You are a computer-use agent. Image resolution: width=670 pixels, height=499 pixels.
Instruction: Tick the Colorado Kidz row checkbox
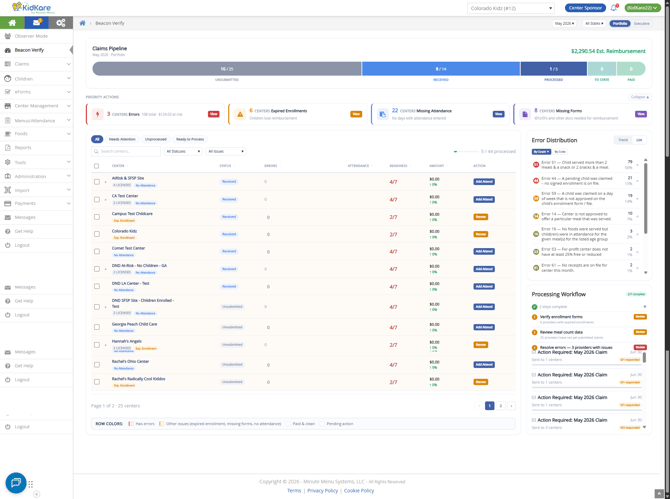[x=97, y=234]
